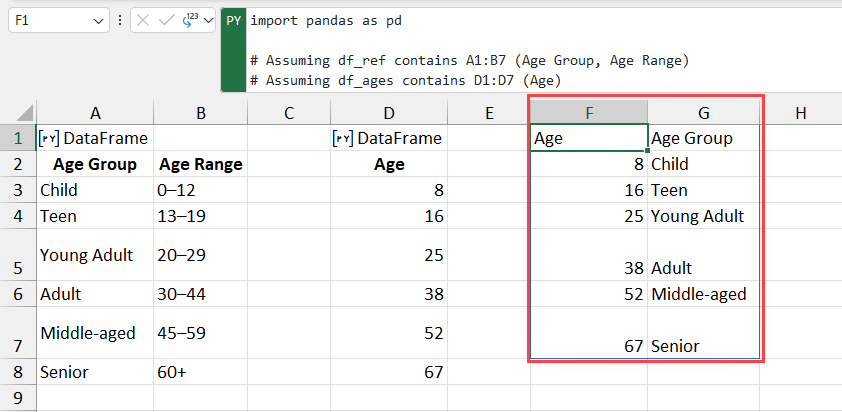Select cell A8 containing 'Senior'

95,372
